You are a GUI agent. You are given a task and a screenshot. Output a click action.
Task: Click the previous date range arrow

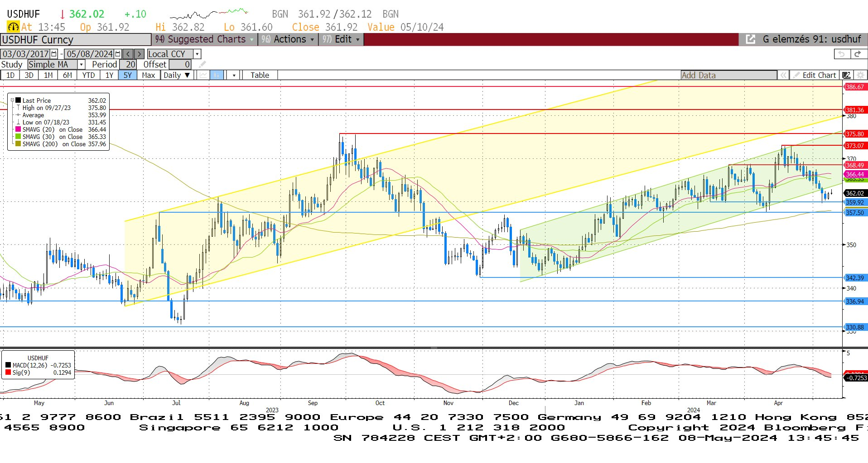pyautogui.click(x=128, y=54)
